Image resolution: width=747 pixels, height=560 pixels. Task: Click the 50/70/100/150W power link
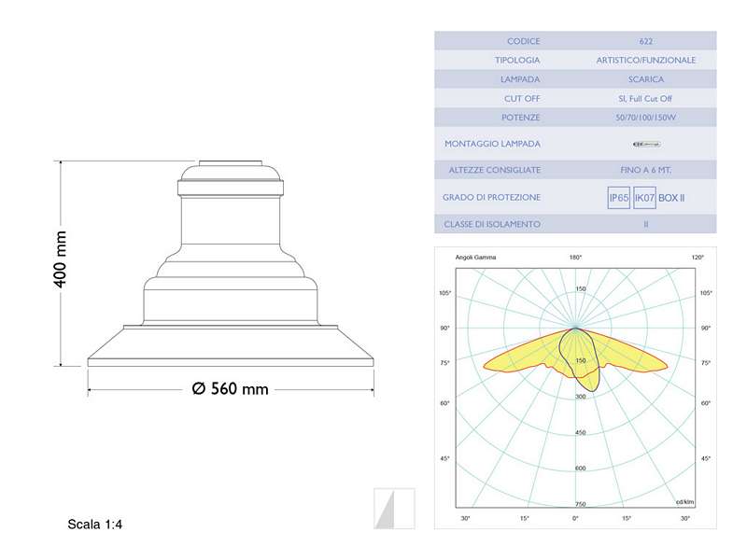pyautogui.click(x=647, y=117)
